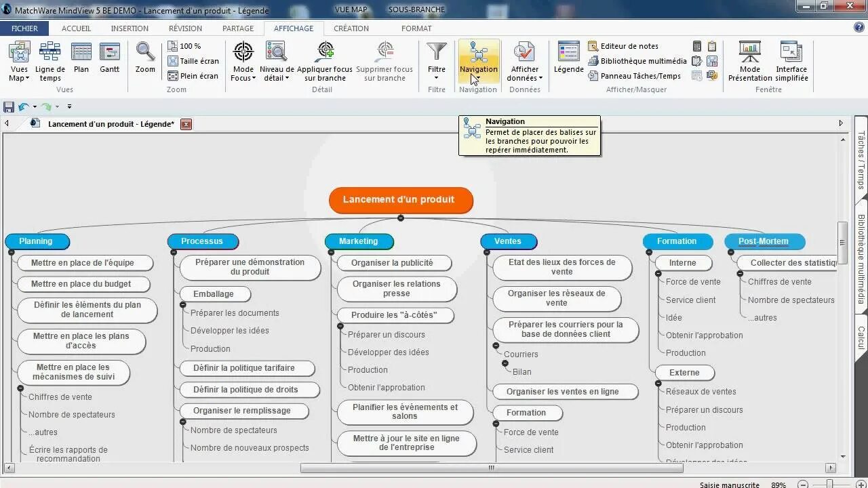
Task: Undo the last action
Action: [x=24, y=106]
